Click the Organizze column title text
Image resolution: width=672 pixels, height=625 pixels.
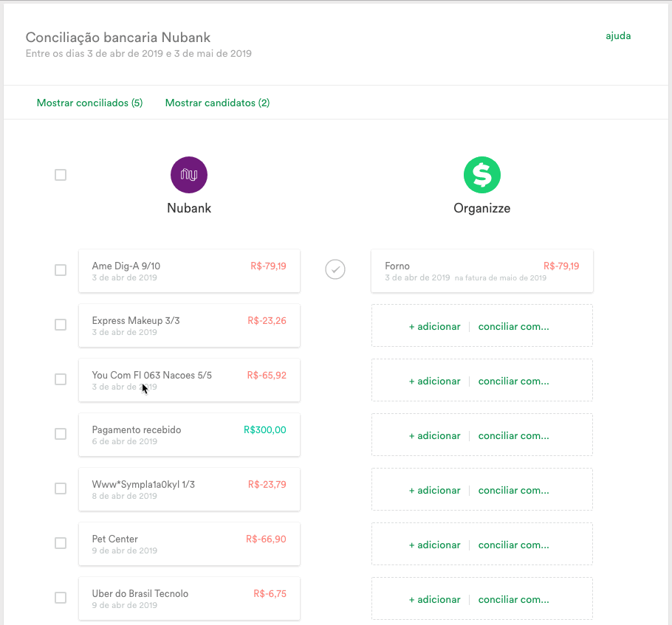pos(482,208)
